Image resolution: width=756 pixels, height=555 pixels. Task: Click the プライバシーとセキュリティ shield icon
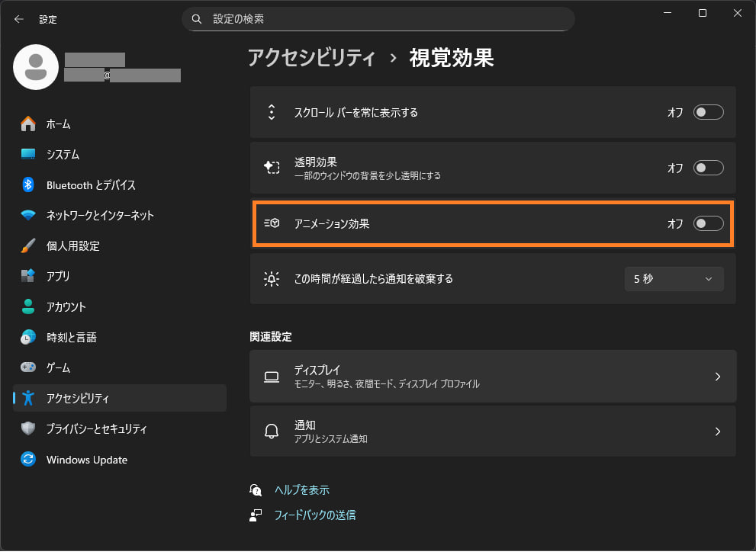pos(28,429)
